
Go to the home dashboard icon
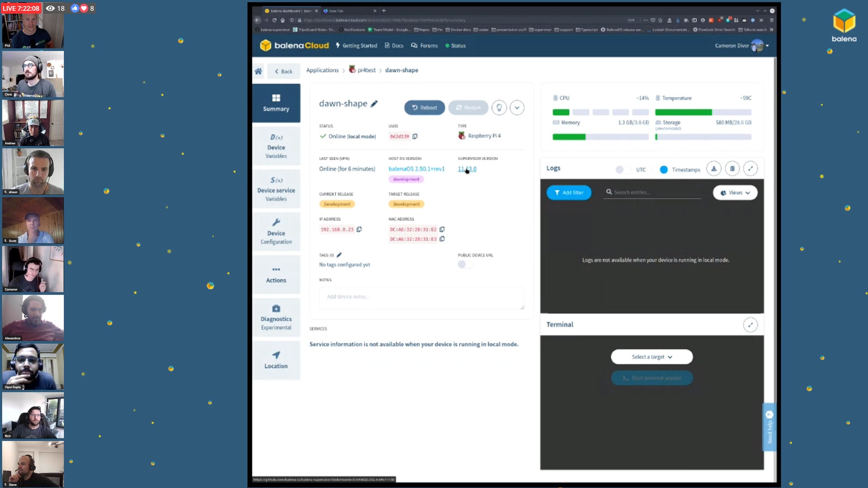point(258,71)
